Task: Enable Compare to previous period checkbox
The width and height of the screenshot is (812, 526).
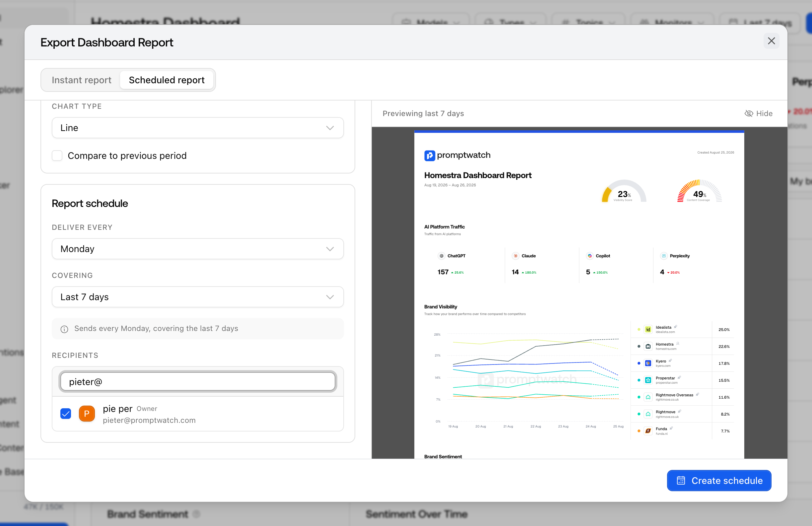Action: click(x=57, y=156)
